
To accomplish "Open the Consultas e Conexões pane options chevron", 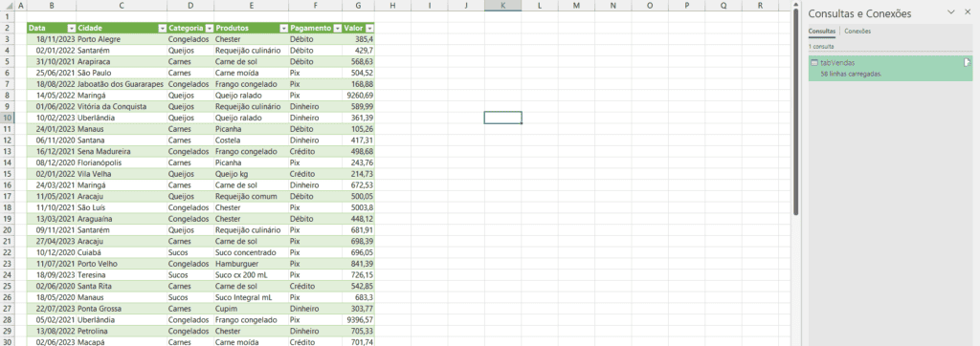I will tap(951, 12).
